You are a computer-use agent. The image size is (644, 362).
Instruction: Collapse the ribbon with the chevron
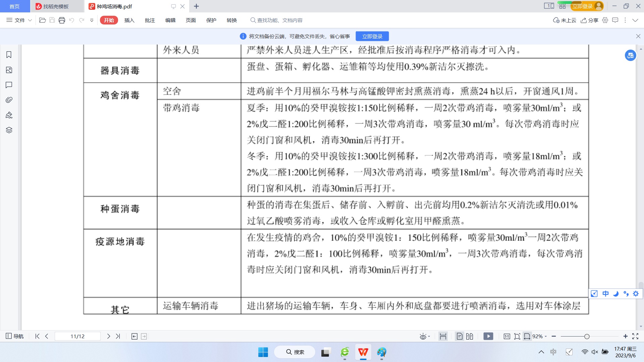[635, 20]
